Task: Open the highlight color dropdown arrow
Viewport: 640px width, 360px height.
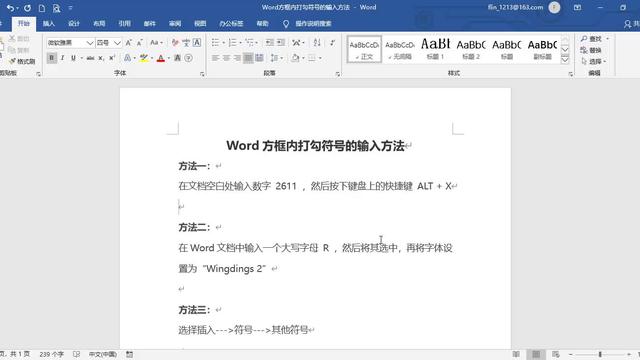Action: (151, 58)
